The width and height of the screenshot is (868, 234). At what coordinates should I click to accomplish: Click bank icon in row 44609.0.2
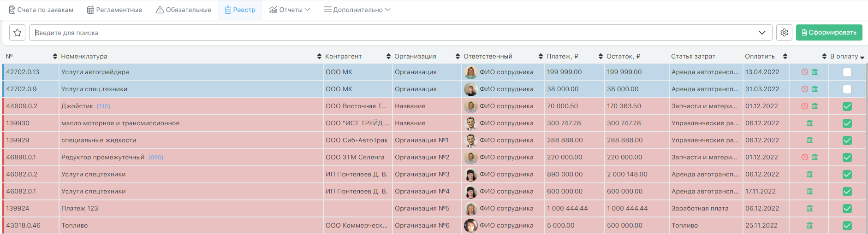pos(815,106)
